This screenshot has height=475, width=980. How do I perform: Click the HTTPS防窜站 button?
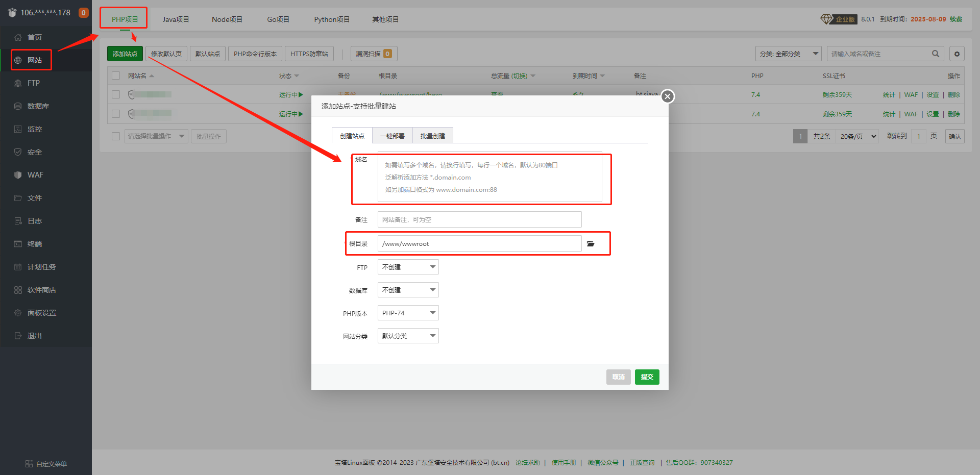(309, 54)
